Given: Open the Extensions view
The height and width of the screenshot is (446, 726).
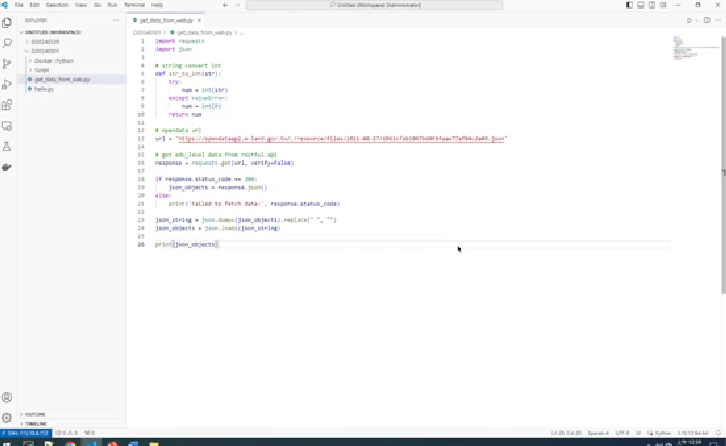Looking at the screenshot, I should (x=7, y=105).
